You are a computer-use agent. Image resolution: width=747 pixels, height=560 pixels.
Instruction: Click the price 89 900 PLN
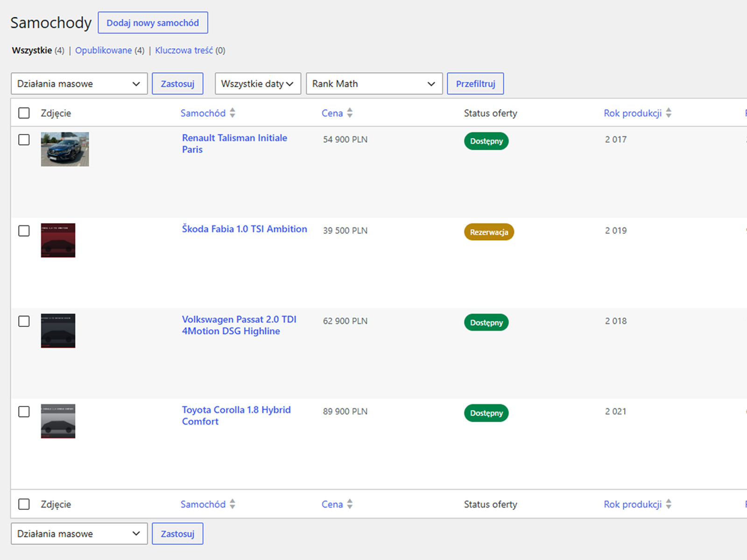coord(345,412)
